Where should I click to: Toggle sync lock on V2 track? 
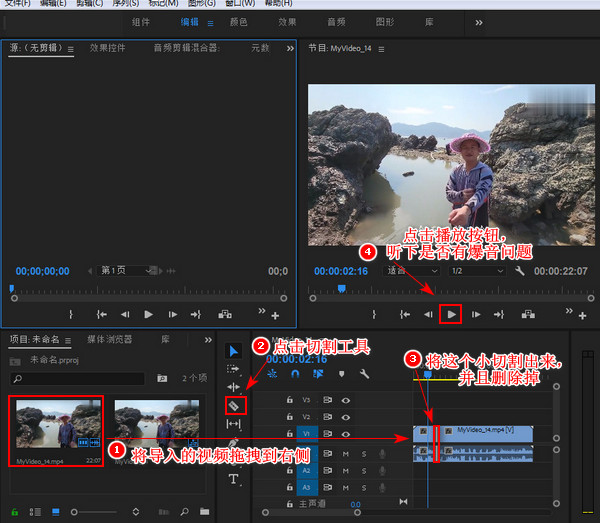point(328,417)
